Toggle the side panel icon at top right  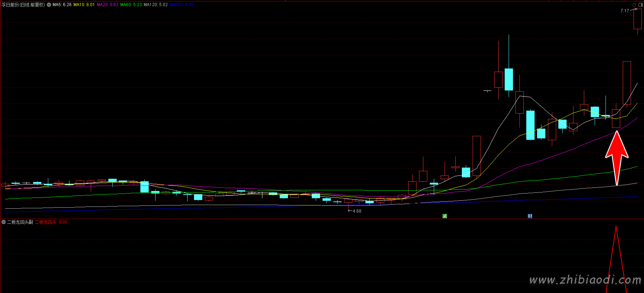[x=640, y=5]
